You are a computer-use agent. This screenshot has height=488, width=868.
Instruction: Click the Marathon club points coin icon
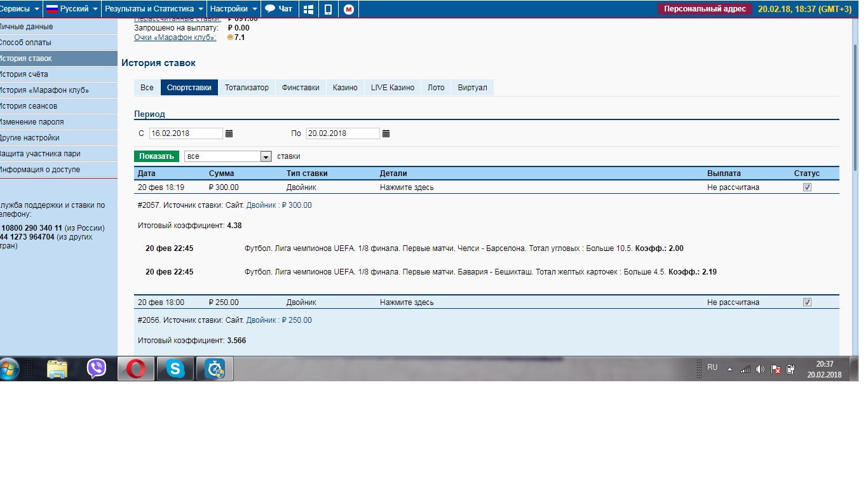(x=230, y=37)
